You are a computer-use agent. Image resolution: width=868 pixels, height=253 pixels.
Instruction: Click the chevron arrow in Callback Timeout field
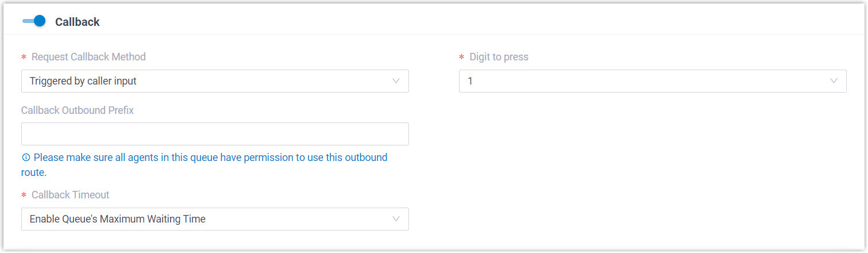(396, 219)
